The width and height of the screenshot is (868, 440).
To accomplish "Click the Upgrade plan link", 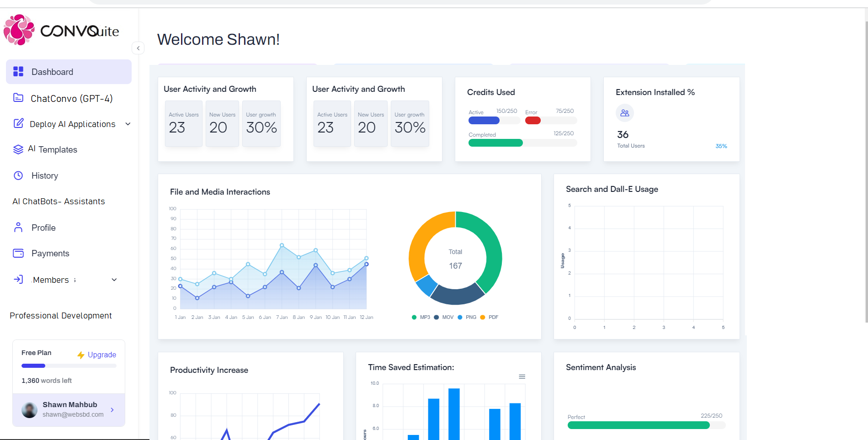I will 102,355.
